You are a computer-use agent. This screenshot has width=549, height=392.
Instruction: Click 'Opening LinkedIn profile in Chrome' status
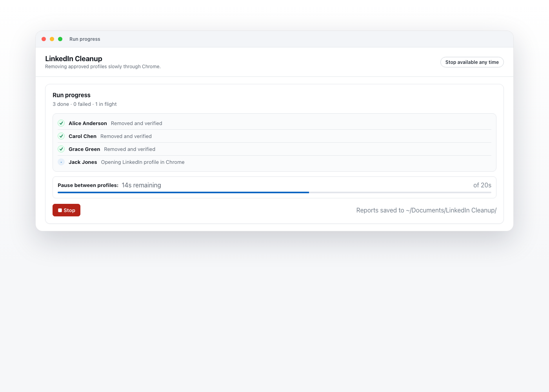pyautogui.click(x=143, y=162)
